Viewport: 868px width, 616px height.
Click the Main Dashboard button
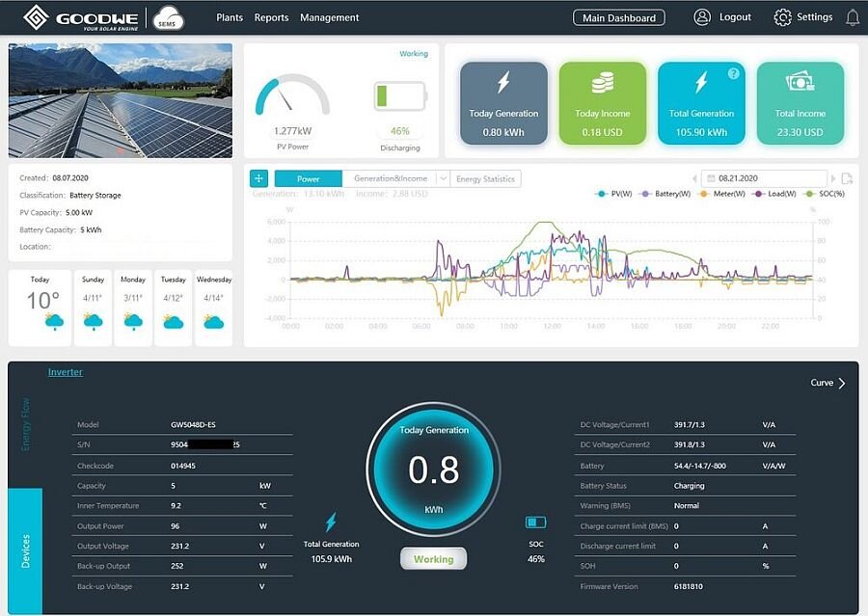coord(619,17)
